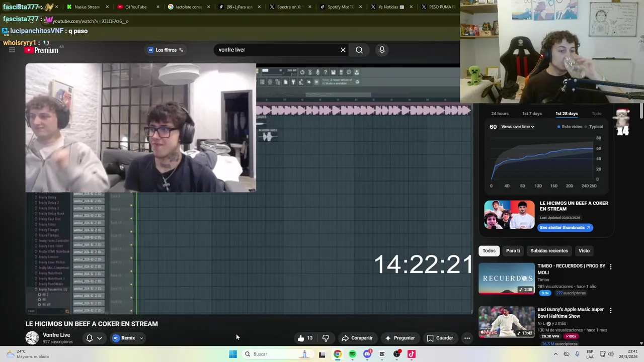644x362 pixels.
Task: Open the Windows Start menu
Action: pos(233,354)
